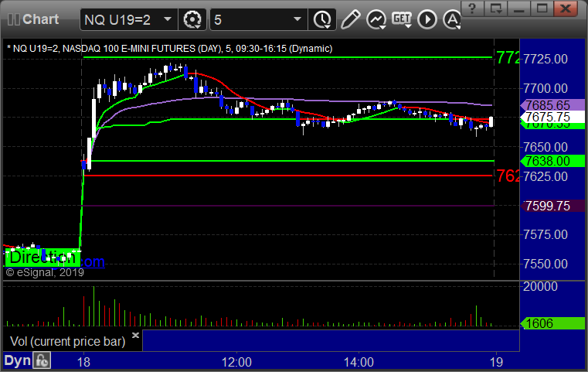Click the 1606 volume marker

click(552, 323)
